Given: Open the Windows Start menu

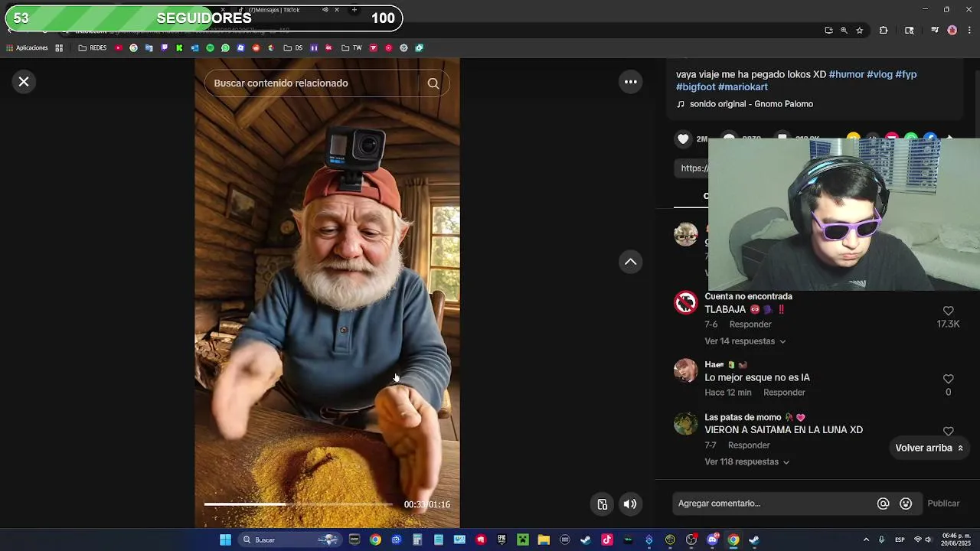Looking at the screenshot, I should point(225,540).
